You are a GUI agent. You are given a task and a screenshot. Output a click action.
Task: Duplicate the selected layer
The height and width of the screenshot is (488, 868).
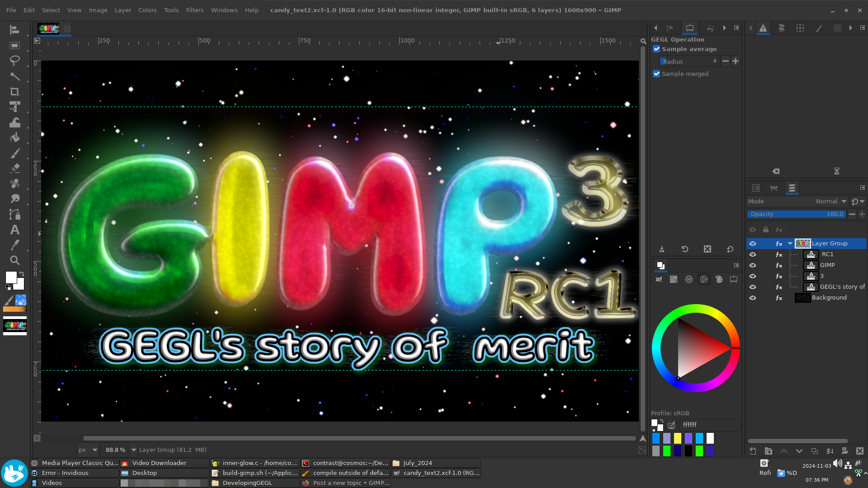click(815, 451)
